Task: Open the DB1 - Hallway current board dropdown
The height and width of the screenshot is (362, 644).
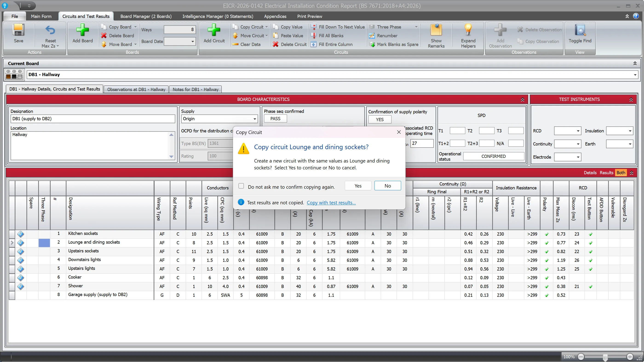Action: [x=635, y=74]
